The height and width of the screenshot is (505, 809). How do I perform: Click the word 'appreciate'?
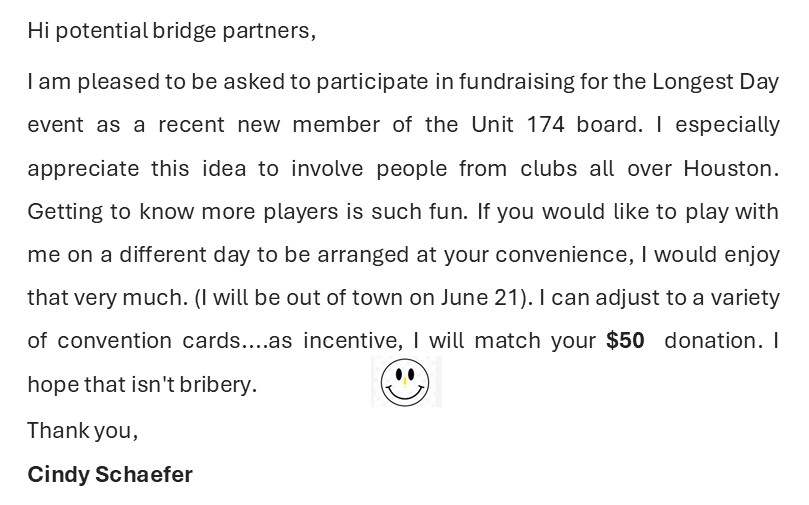point(83,168)
